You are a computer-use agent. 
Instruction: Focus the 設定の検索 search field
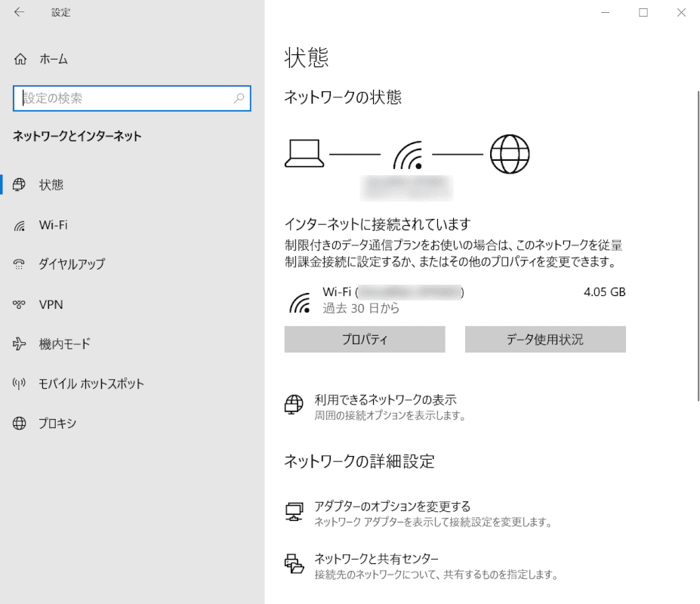pos(132,98)
